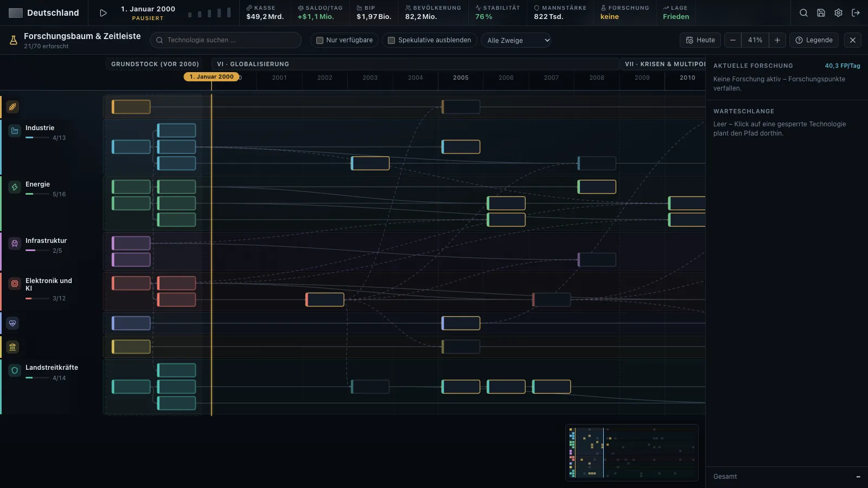Open the search icon in top bar
The image size is (868, 488).
coord(803,12)
